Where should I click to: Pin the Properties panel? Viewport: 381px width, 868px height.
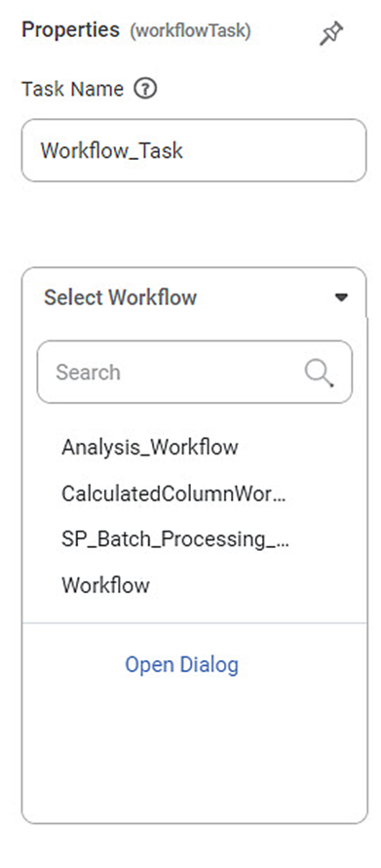pyautogui.click(x=331, y=33)
